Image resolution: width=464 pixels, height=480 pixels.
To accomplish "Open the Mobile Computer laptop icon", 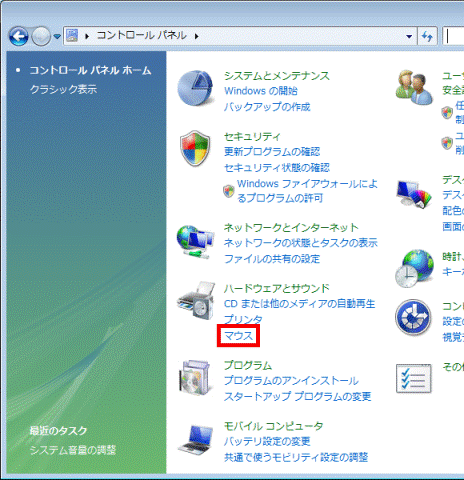I will 196,440.
